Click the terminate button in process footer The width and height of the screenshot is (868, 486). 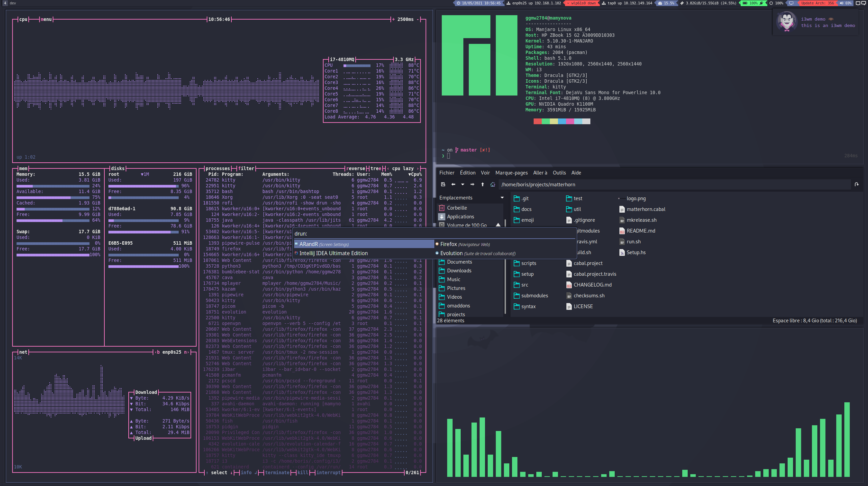coord(277,473)
